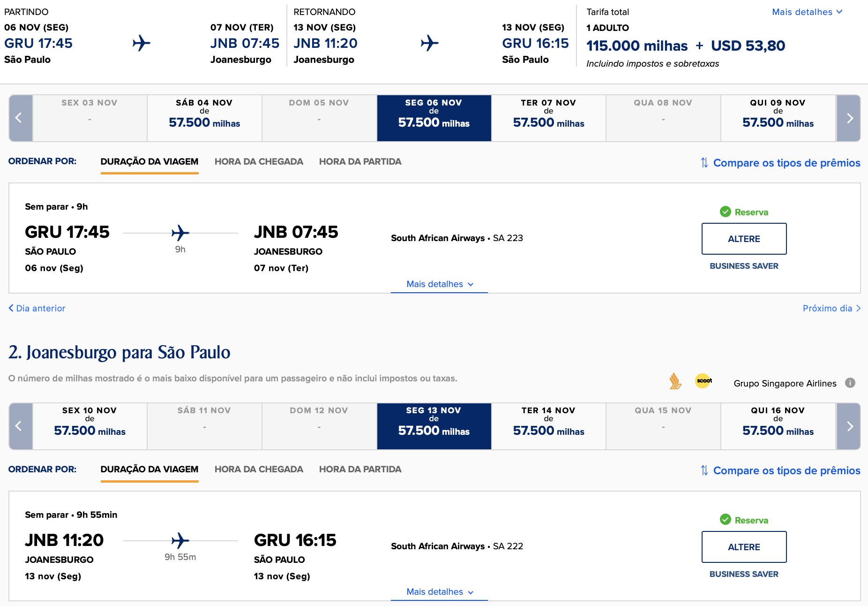Go to Dia anterior link
868x606 pixels.
click(37, 308)
